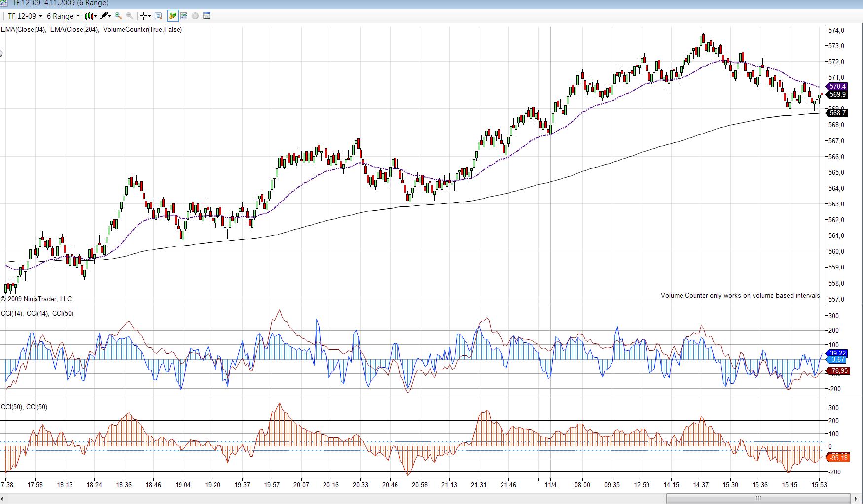Select the drawing tools pen icon
The image size is (863, 504).
pos(105,16)
